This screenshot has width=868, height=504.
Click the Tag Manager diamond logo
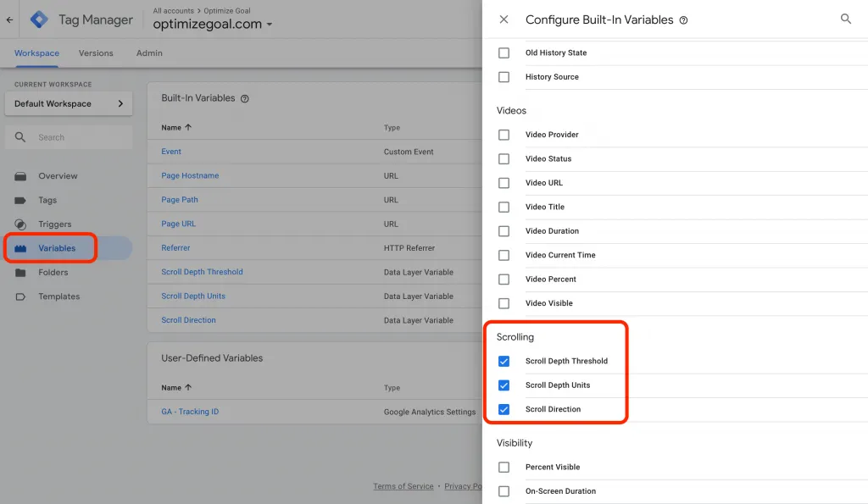(39, 19)
